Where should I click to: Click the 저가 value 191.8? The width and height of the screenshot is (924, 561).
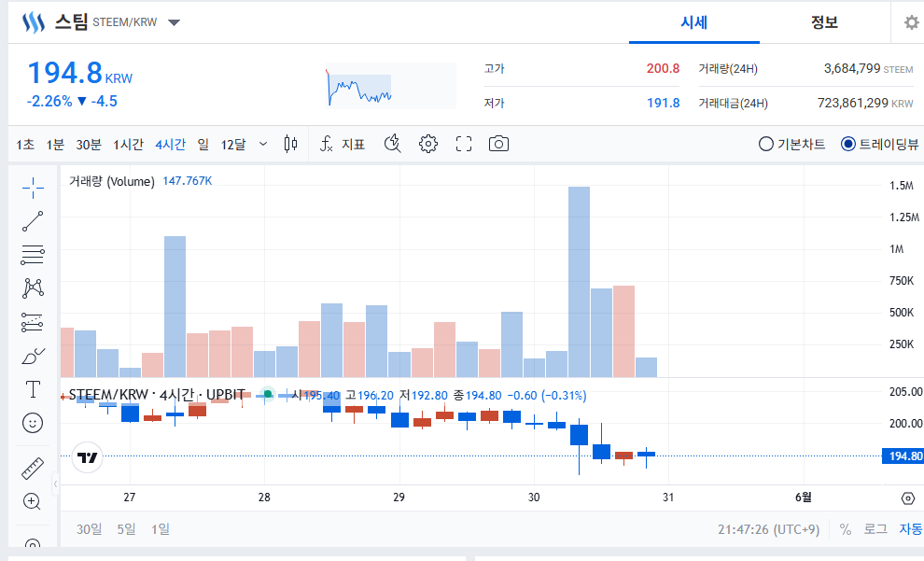coord(663,103)
